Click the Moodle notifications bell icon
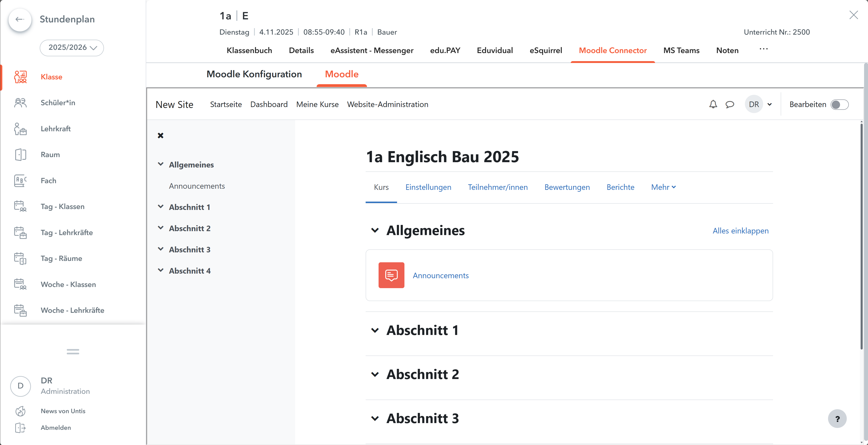This screenshot has height=445, width=868. [713, 104]
